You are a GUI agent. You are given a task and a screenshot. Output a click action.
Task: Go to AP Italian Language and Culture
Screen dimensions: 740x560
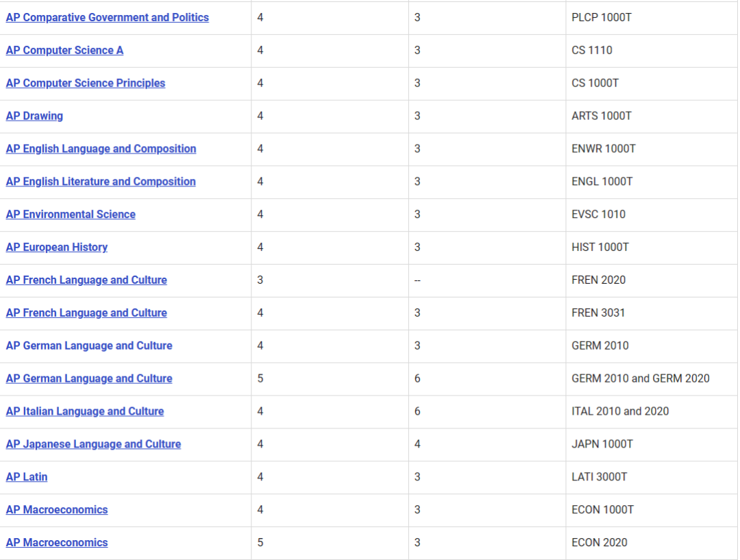85,412
